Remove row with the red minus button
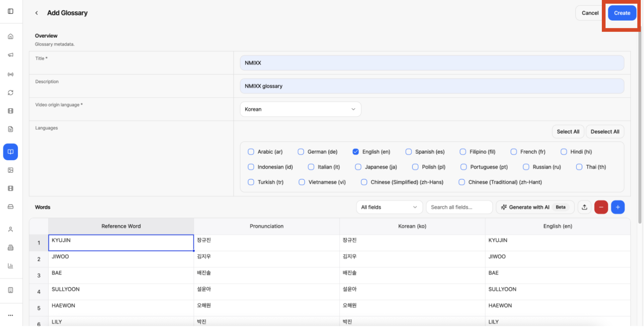The image size is (644, 327). pos(601,207)
